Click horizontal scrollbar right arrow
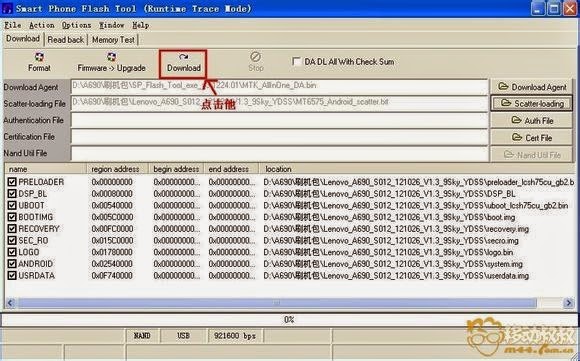 [569, 303]
